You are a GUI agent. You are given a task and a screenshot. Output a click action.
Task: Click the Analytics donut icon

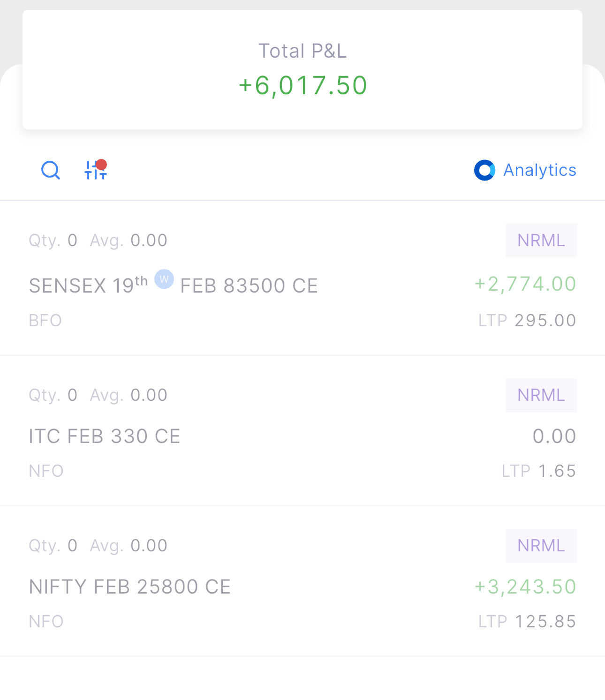484,170
